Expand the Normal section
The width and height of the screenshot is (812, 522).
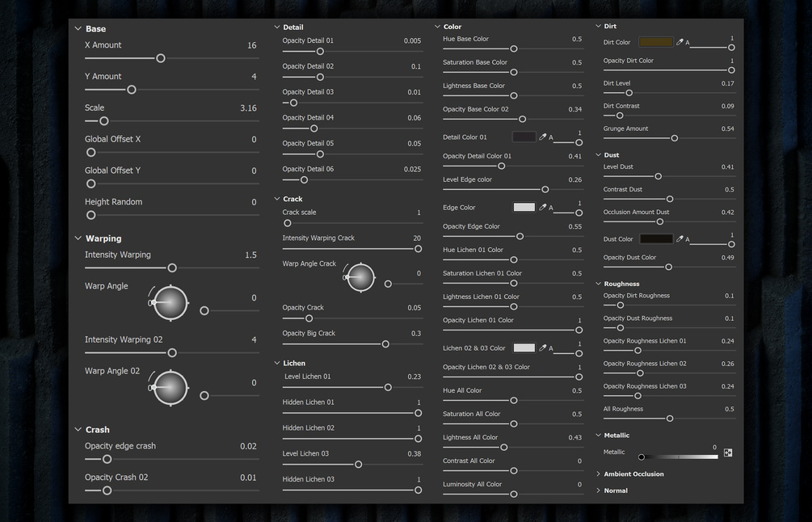click(x=598, y=490)
